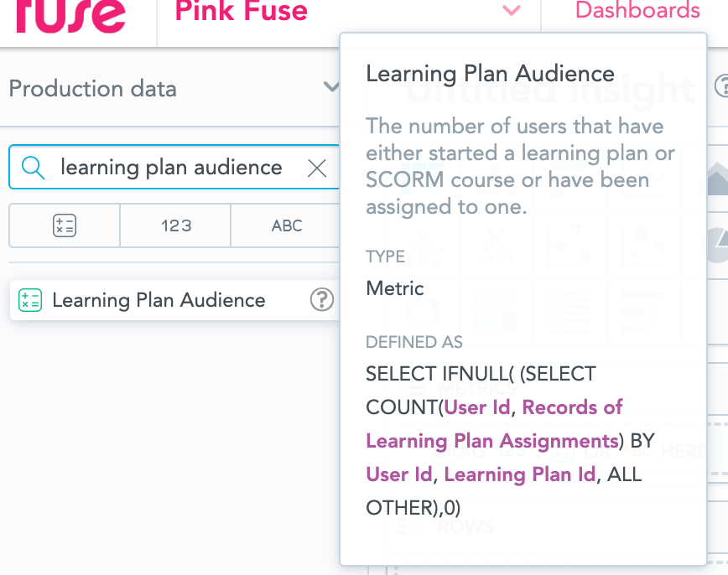The width and height of the screenshot is (728, 575).
Task: Filter catalog by ABC attributes
Action: (286, 225)
